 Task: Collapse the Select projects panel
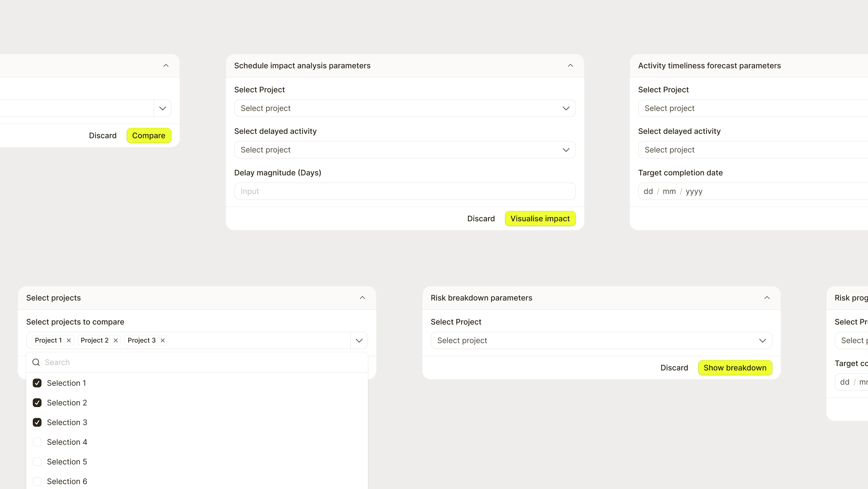362,298
